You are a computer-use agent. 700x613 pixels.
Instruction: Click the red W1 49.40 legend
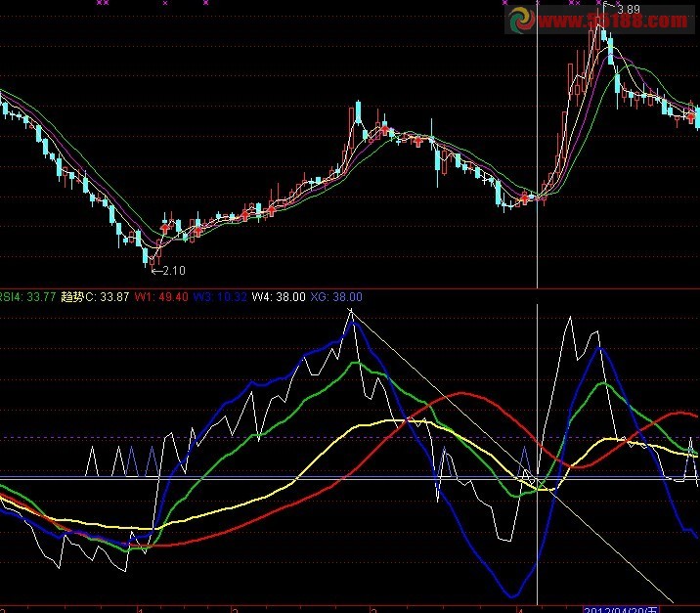161,297
